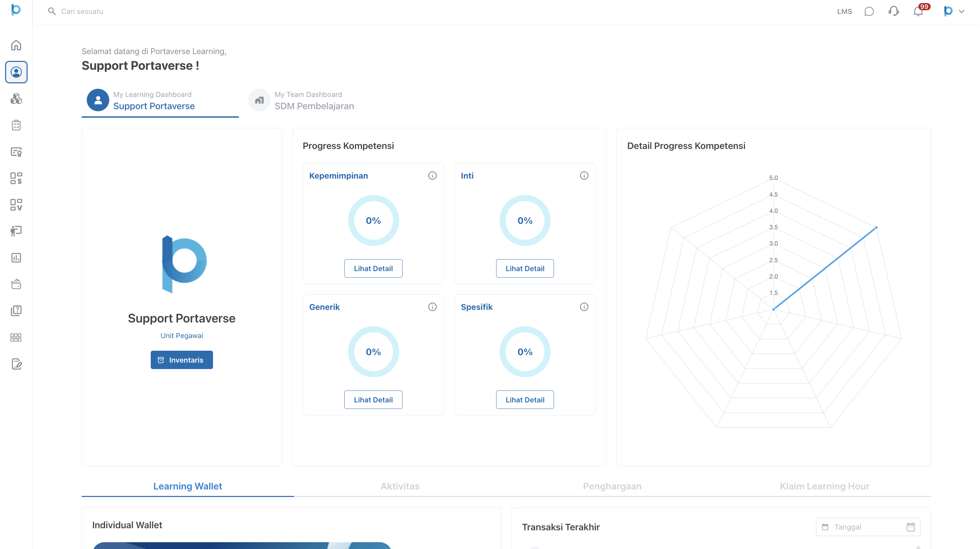Open the bar chart report icon

tap(16, 258)
